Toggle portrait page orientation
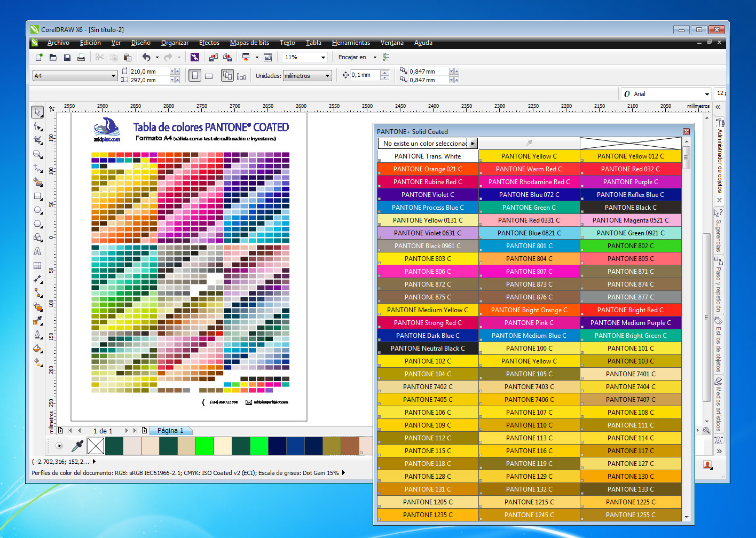 point(195,76)
